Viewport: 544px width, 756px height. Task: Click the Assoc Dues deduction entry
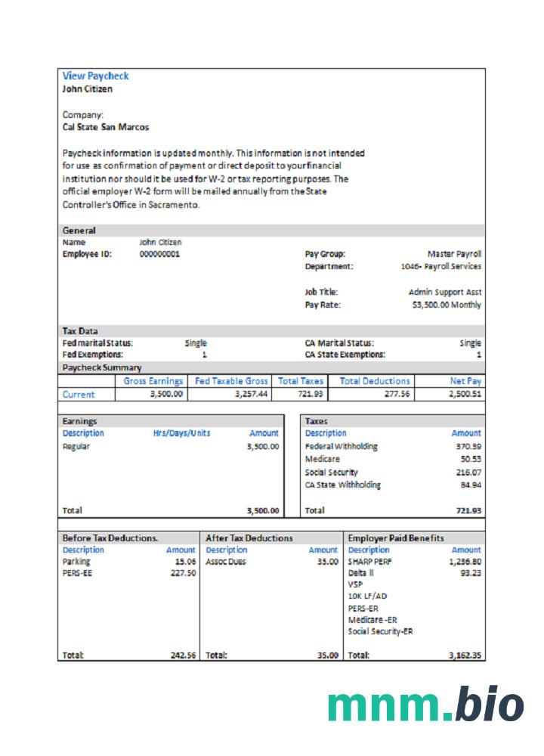click(x=226, y=562)
